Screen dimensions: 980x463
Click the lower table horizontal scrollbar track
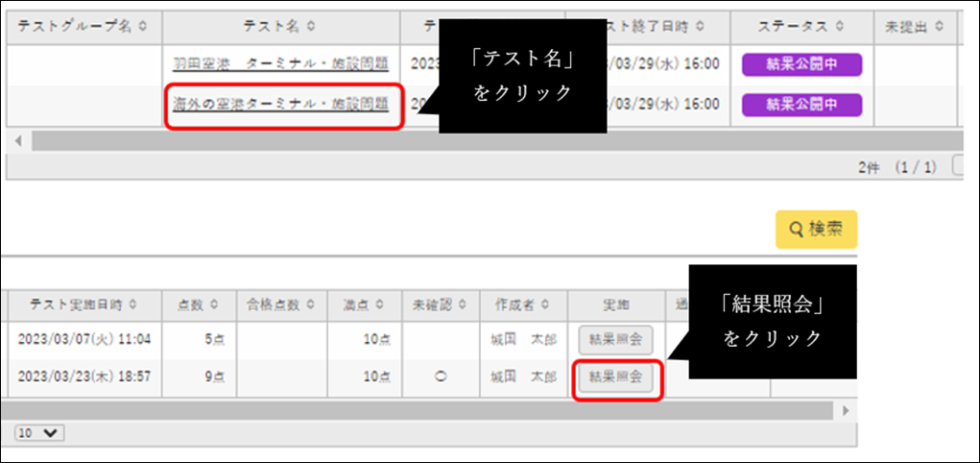pyautogui.click(x=417, y=410)
